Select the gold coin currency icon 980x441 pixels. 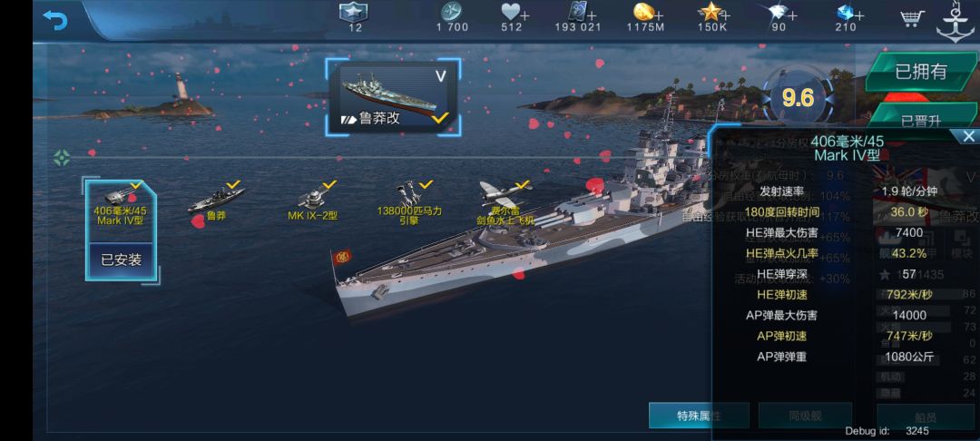[643, 12]
